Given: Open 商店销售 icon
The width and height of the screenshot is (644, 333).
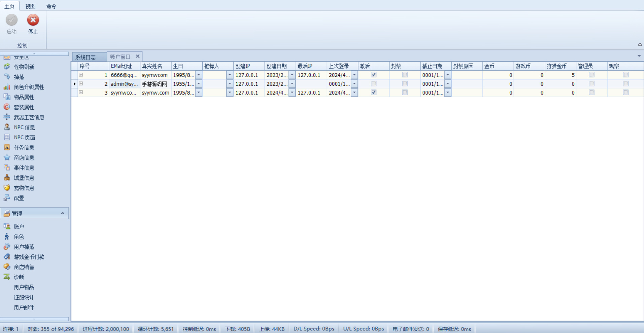Looking at the screenshot, I should (7, 267).
